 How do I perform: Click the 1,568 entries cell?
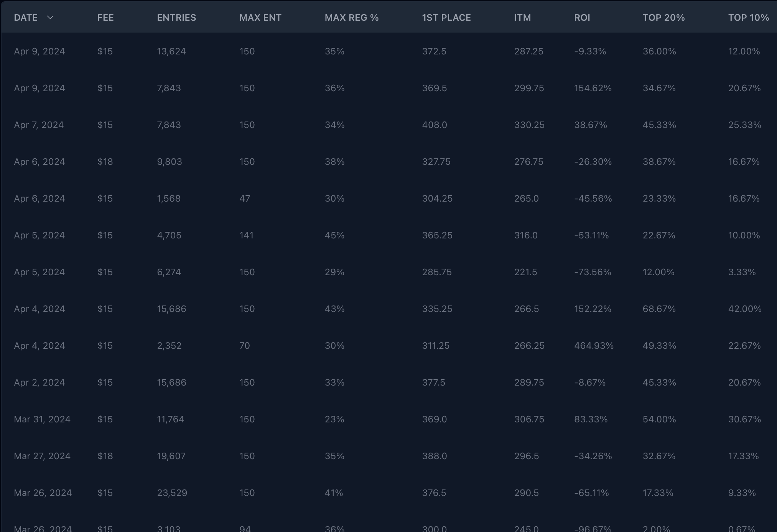coord(169,199)
